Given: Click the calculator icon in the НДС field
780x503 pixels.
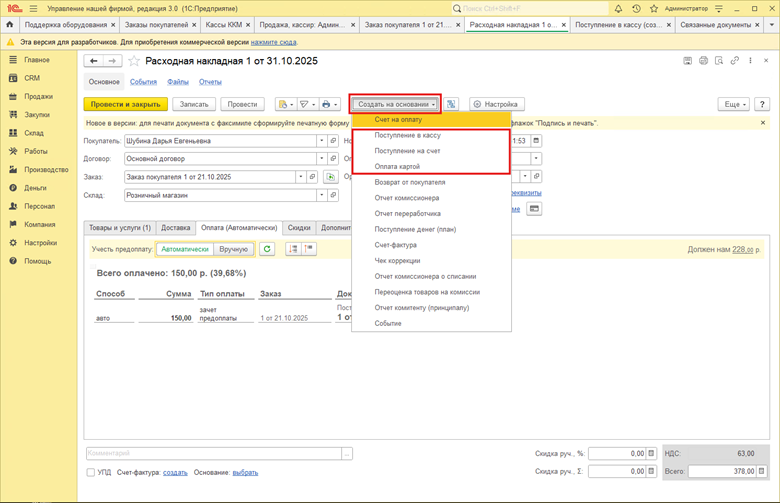Looking at the screenshot, I should point(651,453).
